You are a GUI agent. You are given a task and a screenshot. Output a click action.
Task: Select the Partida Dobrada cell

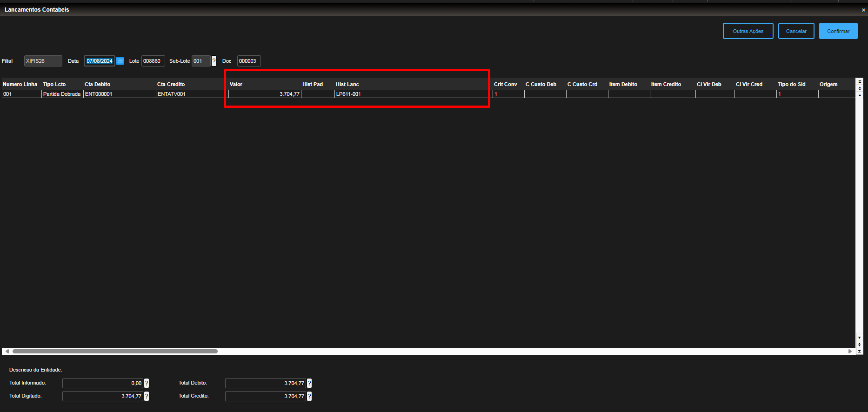click(62, 94)
